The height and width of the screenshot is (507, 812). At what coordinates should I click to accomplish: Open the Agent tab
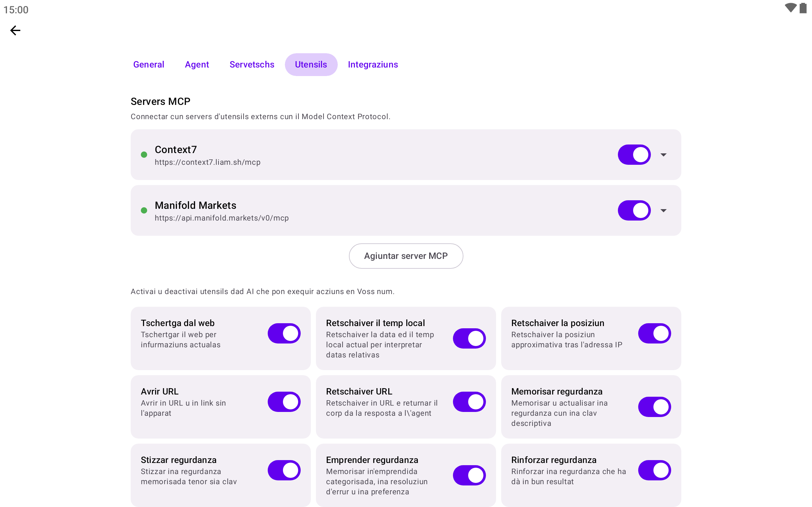coord(197,64)
